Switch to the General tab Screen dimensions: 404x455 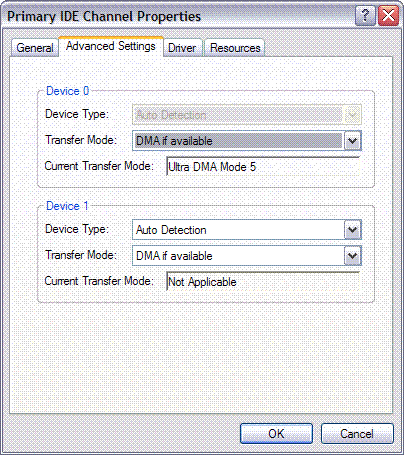35,48
